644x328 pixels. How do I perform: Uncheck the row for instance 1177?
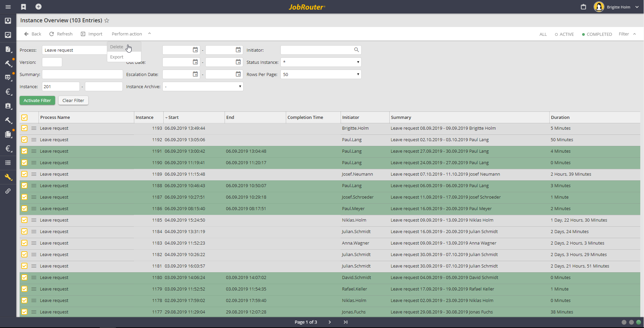24,312
